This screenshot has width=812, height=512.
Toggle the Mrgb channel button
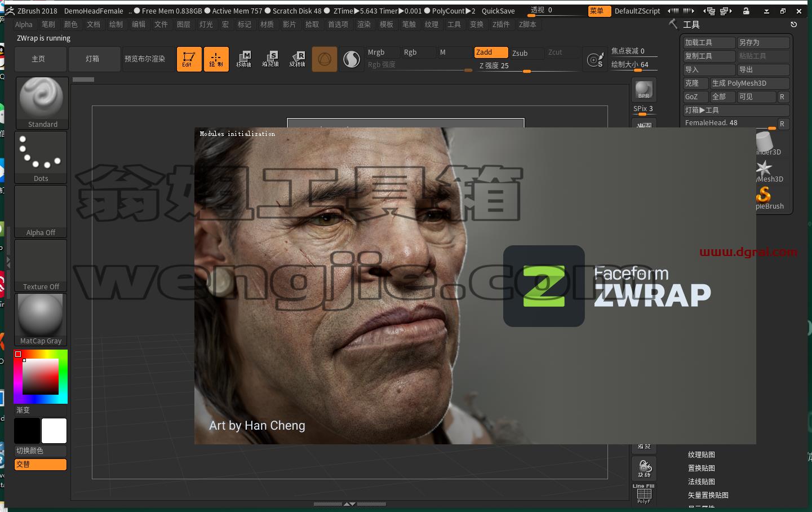pos(382,52)
